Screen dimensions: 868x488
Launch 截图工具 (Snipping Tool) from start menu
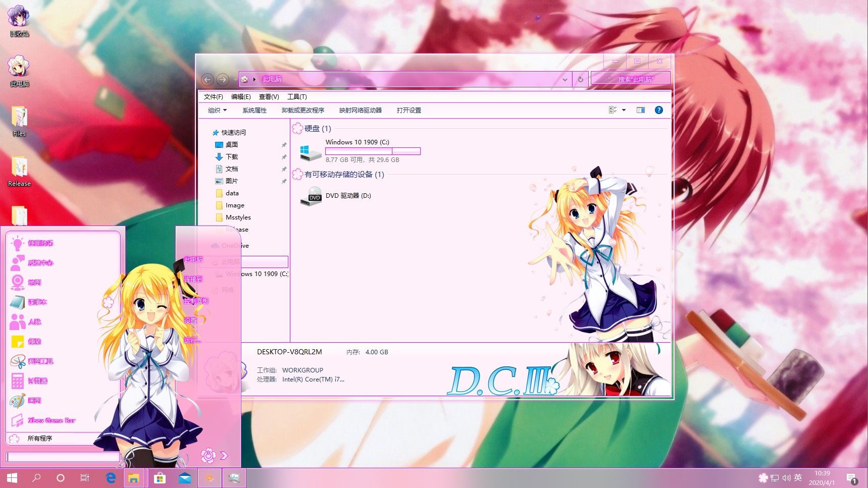[33, 361]
